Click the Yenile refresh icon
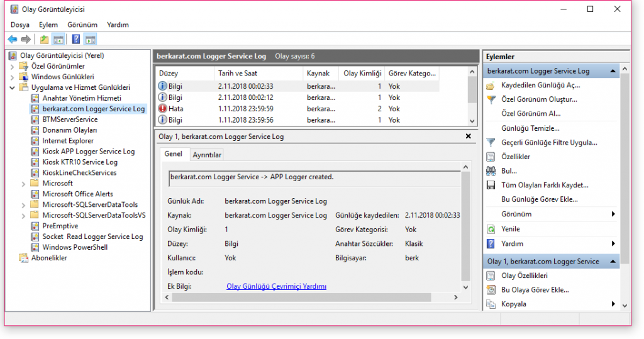Image resolution: width=644 pixels, height=339 pixels. [491, 229]
